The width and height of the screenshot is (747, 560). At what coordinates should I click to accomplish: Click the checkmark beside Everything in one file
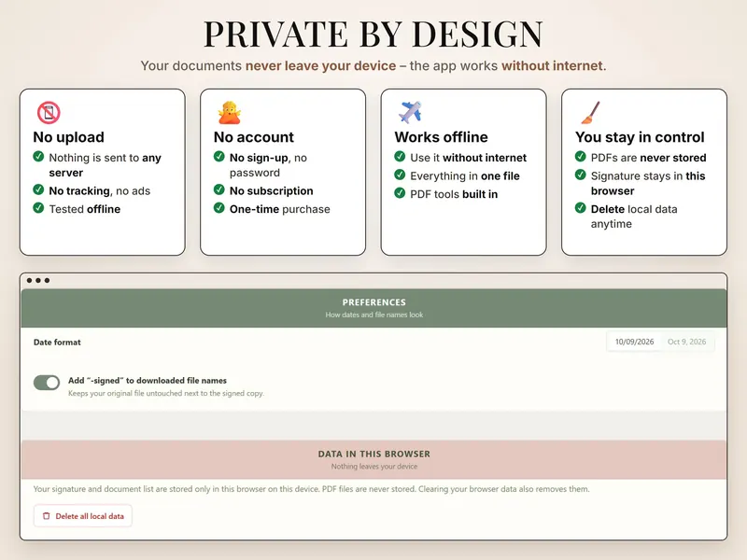coord(400,175)
